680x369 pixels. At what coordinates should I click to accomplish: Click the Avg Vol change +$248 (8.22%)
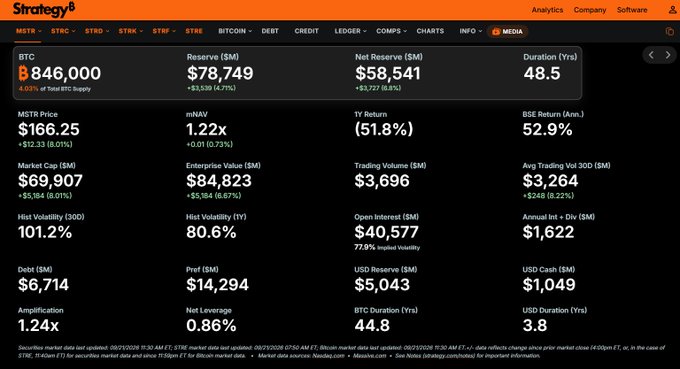click(548, 196)
